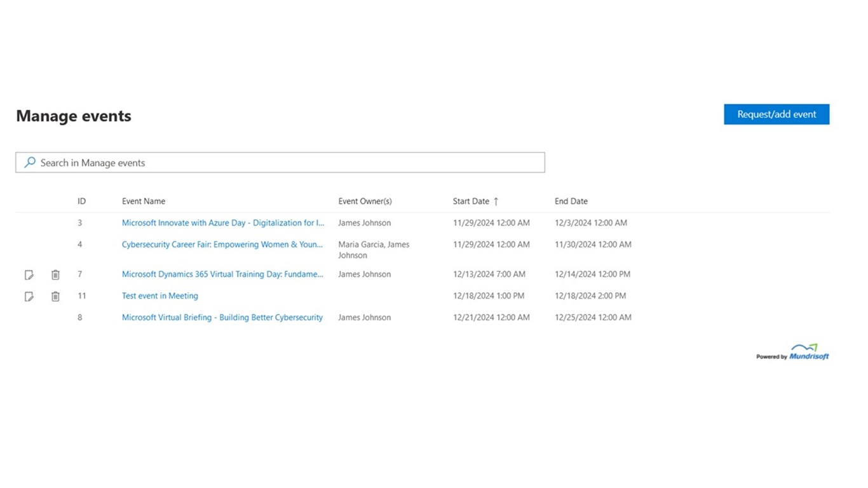
Task: Open Microsoft Virtual Briefing event link
Action: coord(222,318)
